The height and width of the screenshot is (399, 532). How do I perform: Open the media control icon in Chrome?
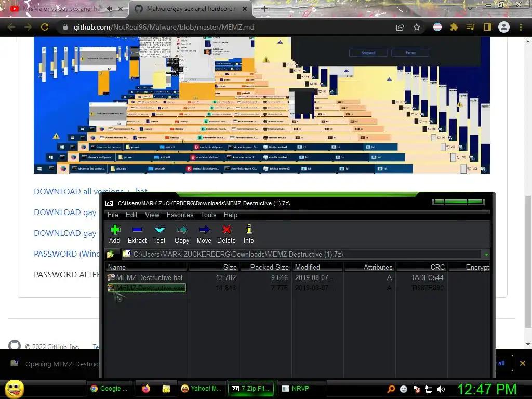pyautogui.click(x=470, y=27)
